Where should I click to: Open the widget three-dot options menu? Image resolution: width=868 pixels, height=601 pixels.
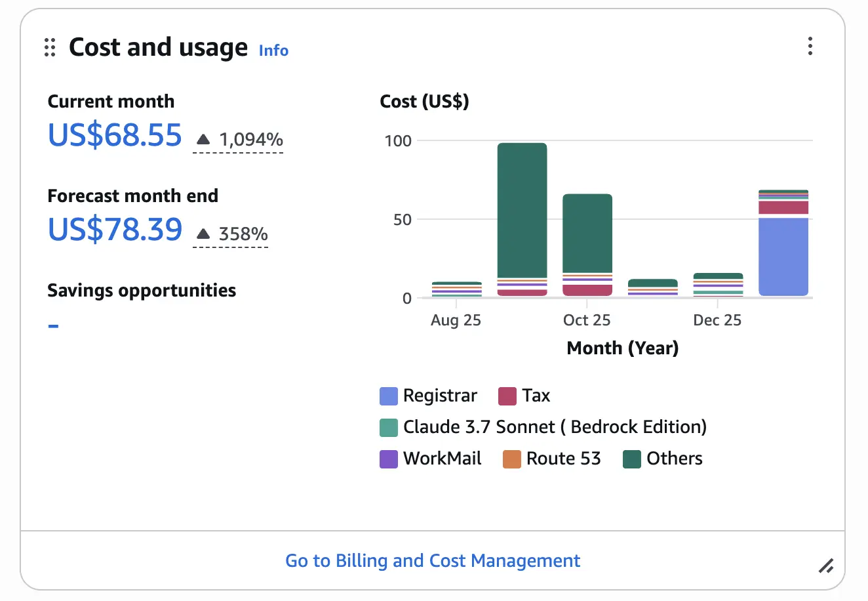(x=810, y=47)
